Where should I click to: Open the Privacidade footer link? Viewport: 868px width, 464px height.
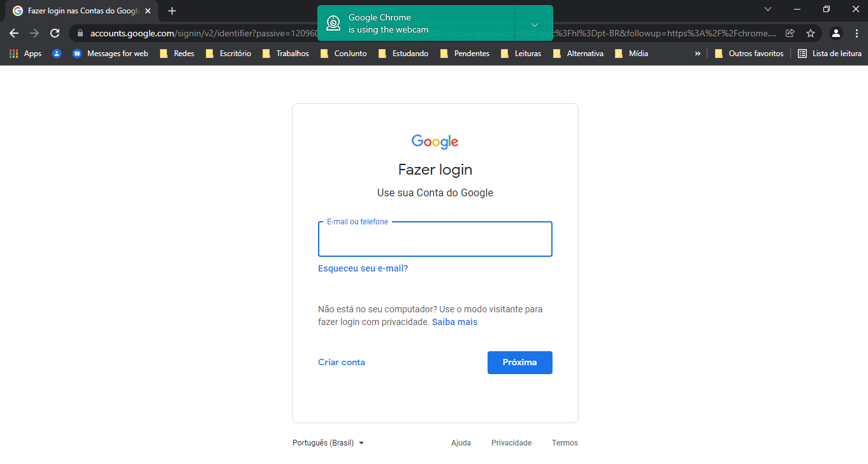(x=511, y=443)
